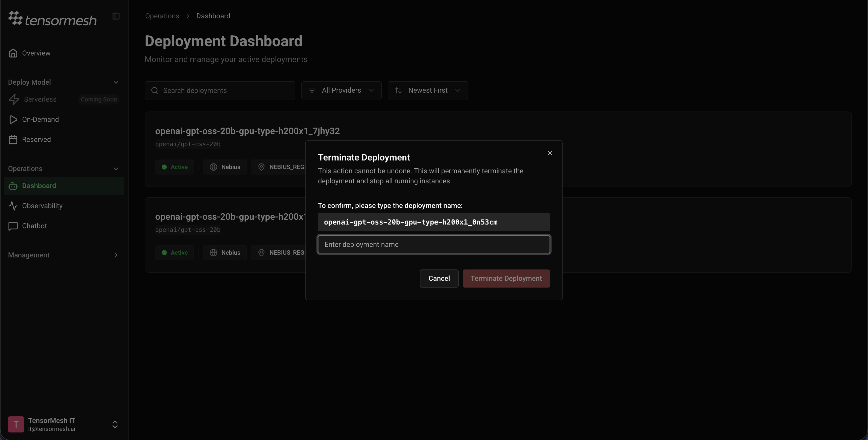Expand the Management section
This screenshot has width=868, height=440.
[116, 255]
